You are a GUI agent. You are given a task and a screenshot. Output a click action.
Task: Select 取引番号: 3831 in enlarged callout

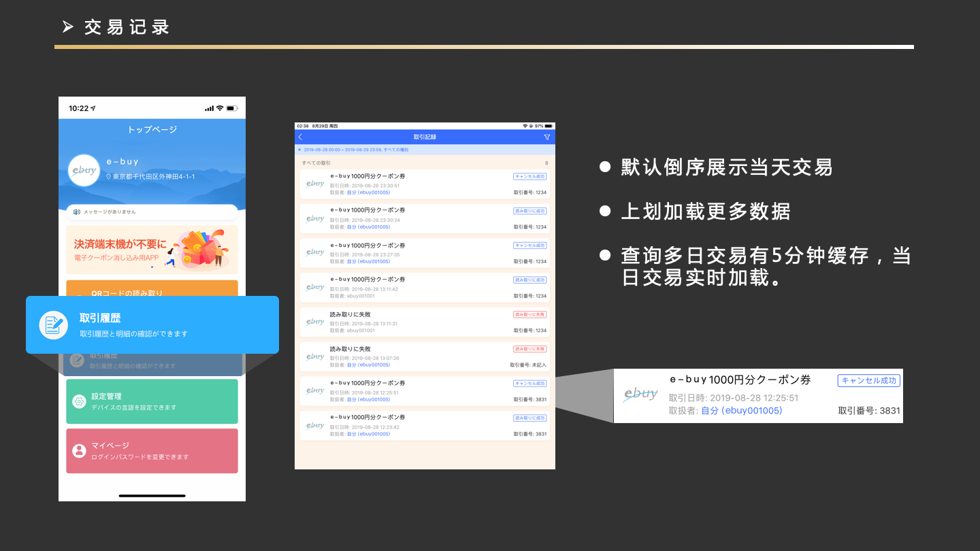pos(869,411)
